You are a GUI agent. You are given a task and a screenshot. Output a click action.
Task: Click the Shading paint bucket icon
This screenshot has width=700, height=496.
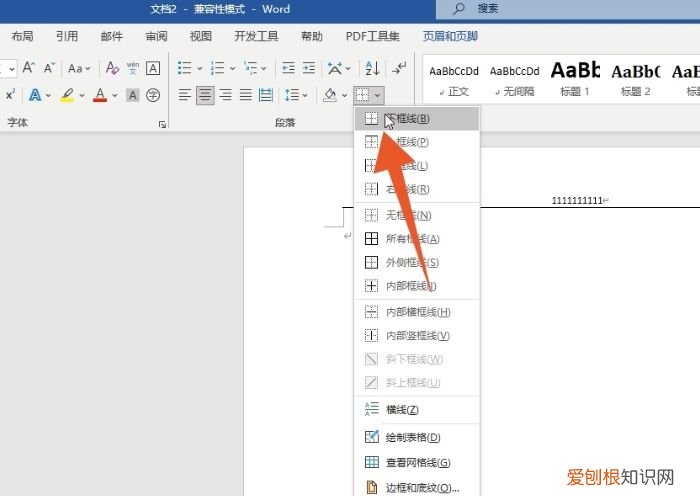pyautogui.click(x=330, y=95)
